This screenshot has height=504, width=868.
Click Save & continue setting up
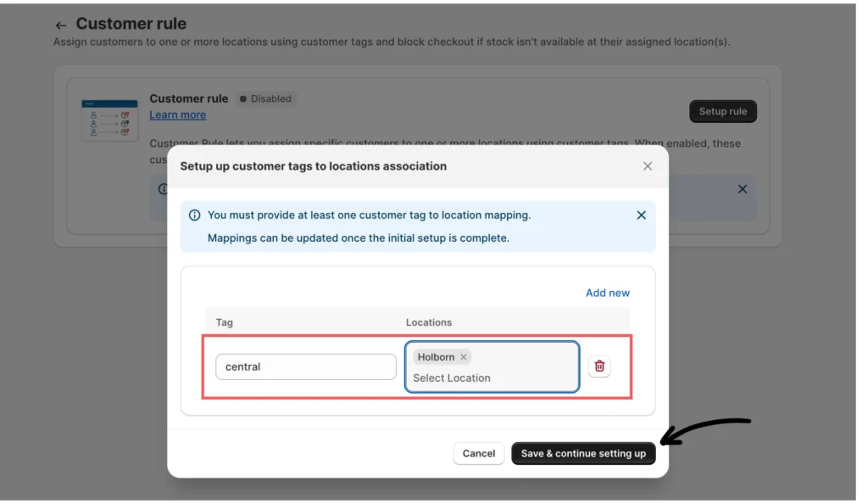point(583,453)
